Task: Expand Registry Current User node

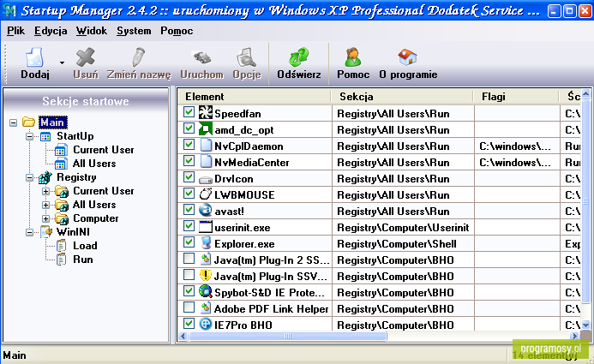Action: [45, 191]
